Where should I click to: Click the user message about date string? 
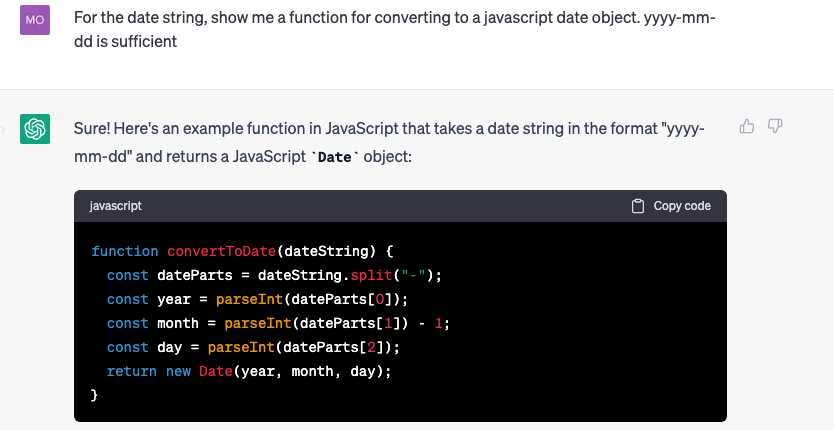pyautogui.click(x=394, y=29)
